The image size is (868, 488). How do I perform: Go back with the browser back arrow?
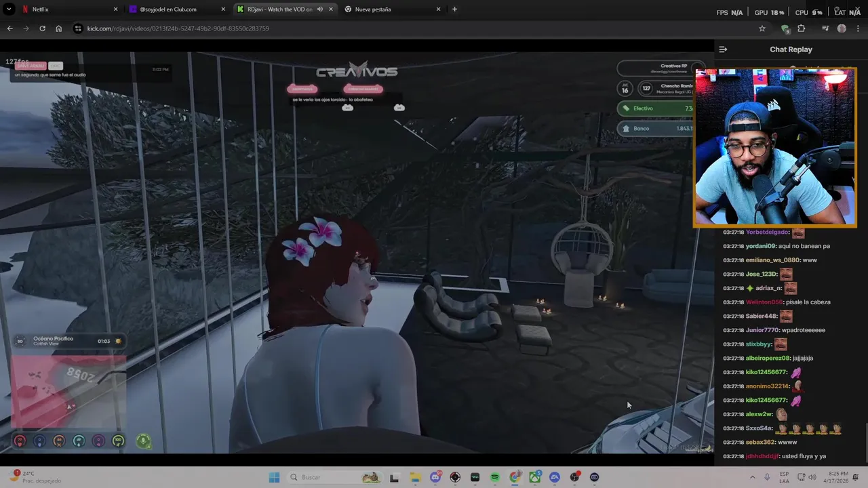pyautogui.click(x=9, y=28)
